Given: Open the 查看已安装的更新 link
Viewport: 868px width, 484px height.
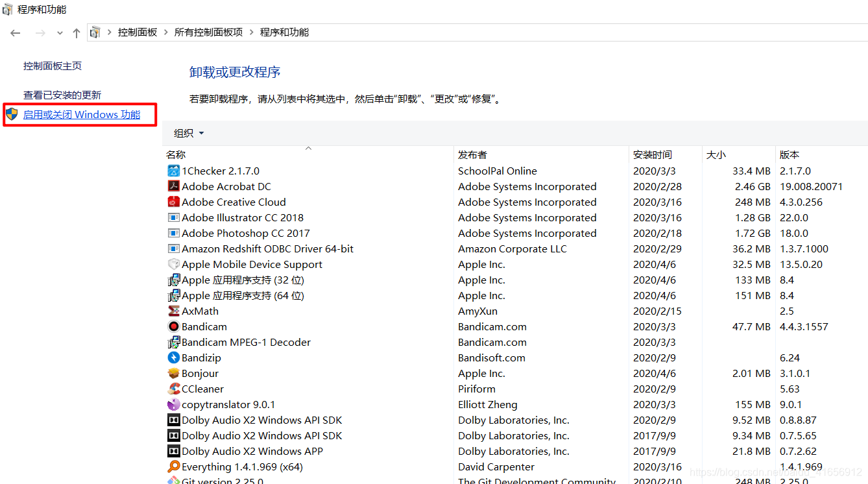Looking at the screenshot, I should [62, 95].
